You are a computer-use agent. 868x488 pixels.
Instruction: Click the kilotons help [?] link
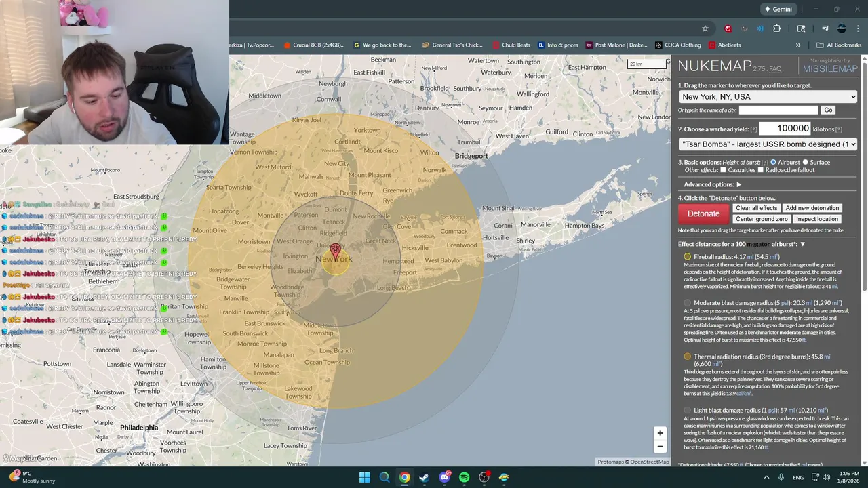(839, 130)
